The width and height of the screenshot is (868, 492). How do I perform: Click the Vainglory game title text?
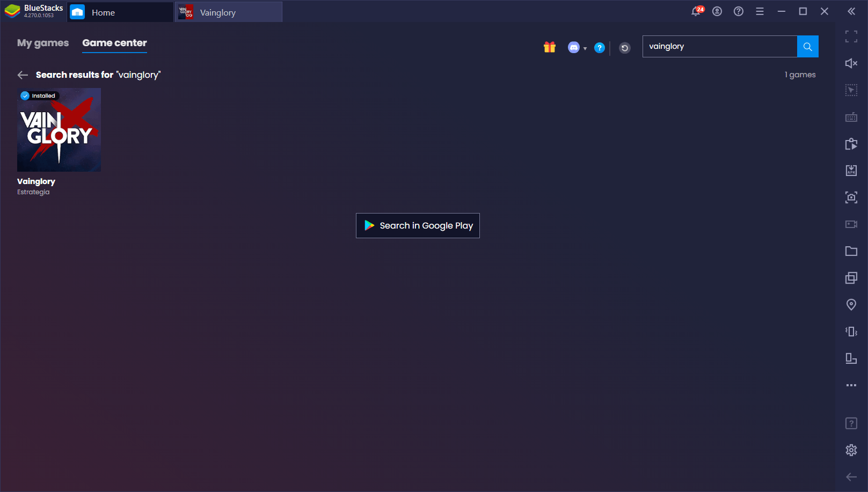coord(36,181)
